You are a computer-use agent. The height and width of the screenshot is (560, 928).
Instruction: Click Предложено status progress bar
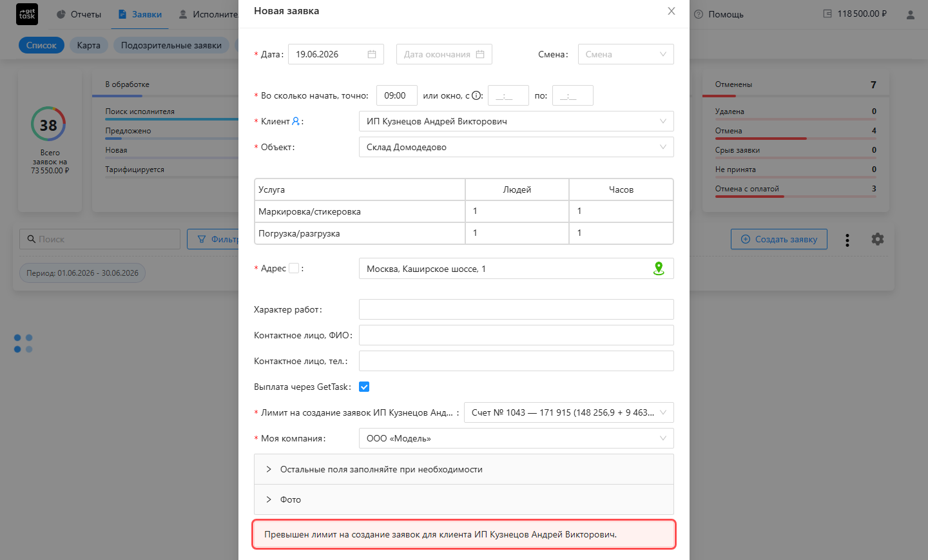(171, 138)
